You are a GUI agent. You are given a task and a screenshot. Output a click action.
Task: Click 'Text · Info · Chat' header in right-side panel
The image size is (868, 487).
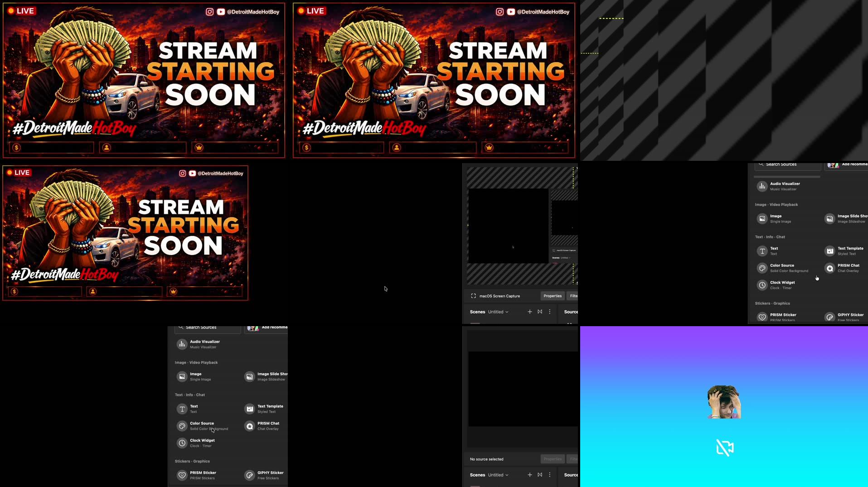(x=770, y=237)
